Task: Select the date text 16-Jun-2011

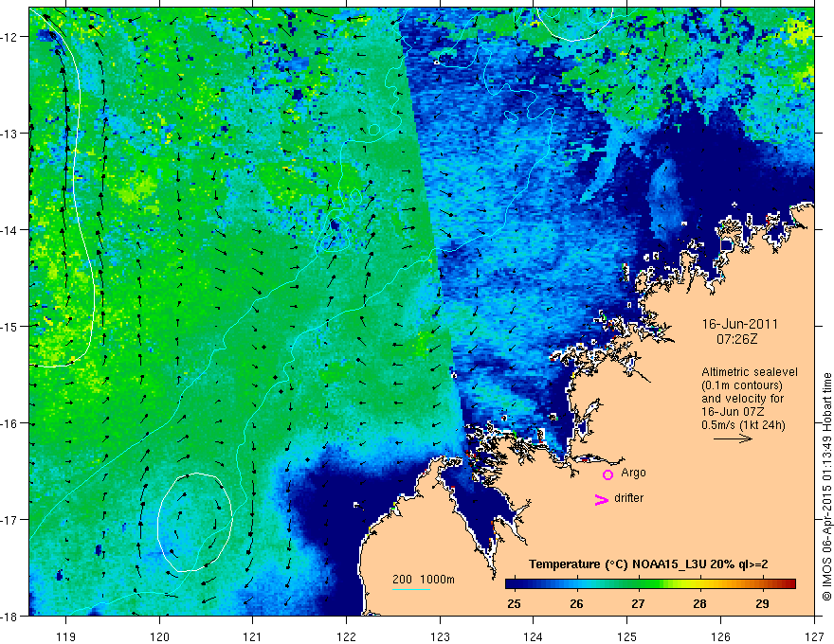Action: [740, 324]
